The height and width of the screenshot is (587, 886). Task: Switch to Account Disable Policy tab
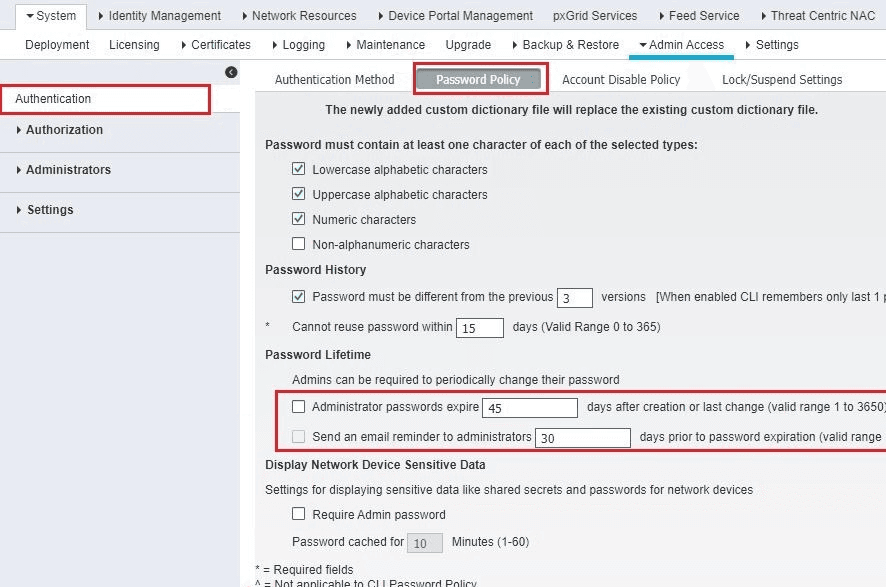(x=620, y=80)
